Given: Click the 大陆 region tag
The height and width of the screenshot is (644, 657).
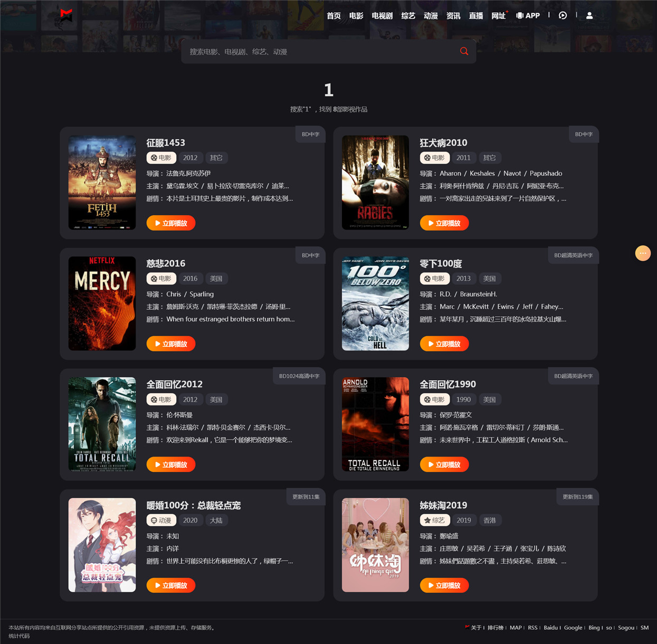Looking at the screenshot, I should pos(216,520).
